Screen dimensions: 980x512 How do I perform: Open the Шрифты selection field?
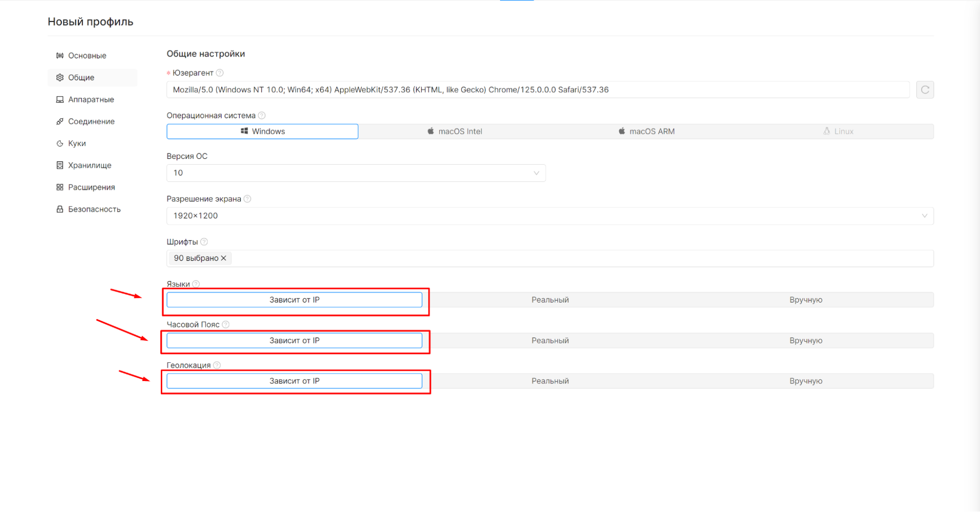[550, 258]
